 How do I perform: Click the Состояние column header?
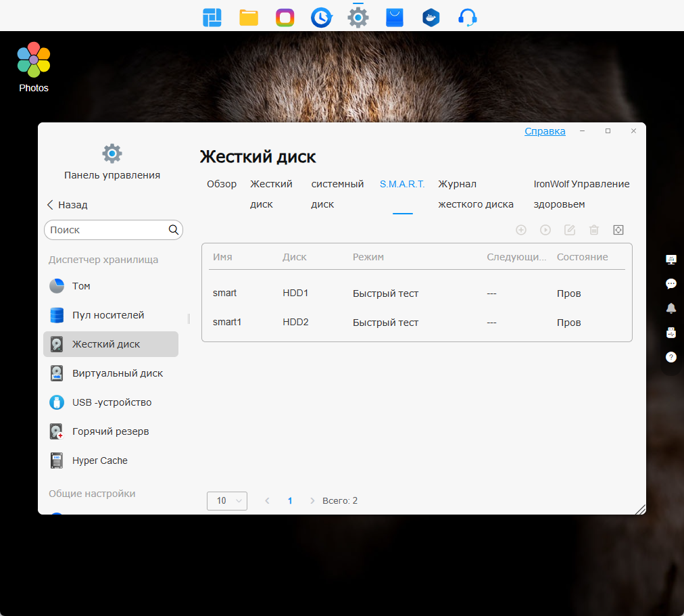(x=583, y=257)
